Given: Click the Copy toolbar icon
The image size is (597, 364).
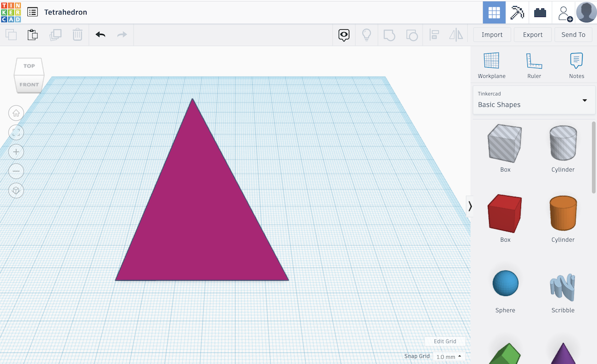Looking at the screenshot, I should (x=11, y=35).
